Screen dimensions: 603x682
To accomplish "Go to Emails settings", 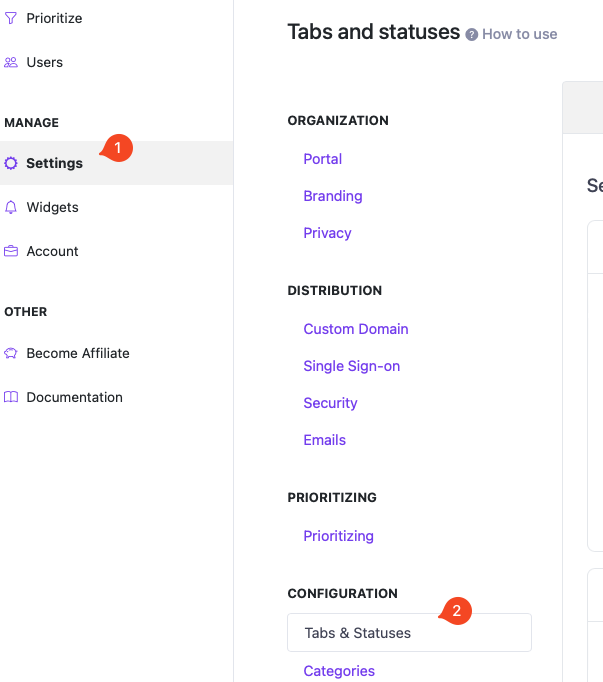I will (324, 440).
